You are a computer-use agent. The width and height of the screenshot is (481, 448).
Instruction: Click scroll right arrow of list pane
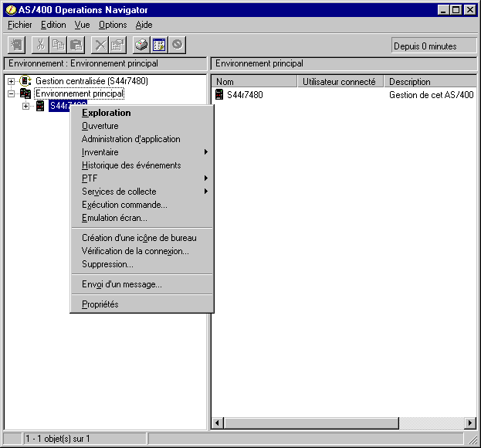470,423
